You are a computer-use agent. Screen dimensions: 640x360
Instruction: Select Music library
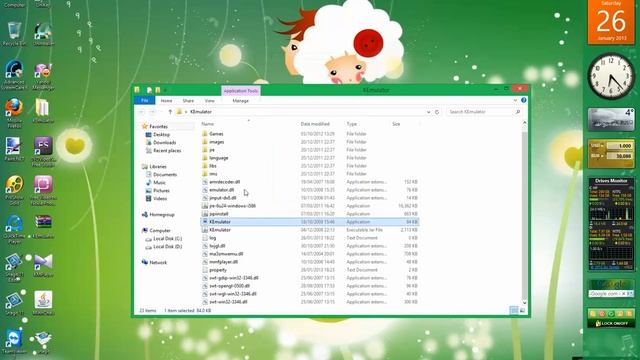point(159,182)
